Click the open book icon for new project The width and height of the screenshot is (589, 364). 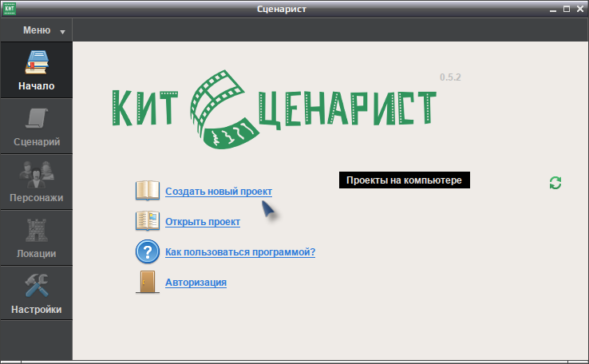click(x=147, y=191)
